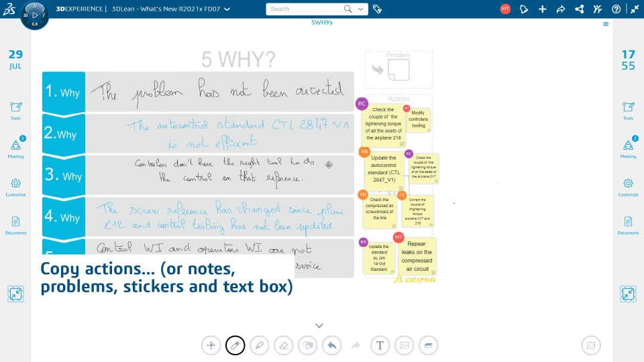The image size is (644, 362).
Task: Select the eraser tool
Action: pos(284,346)
